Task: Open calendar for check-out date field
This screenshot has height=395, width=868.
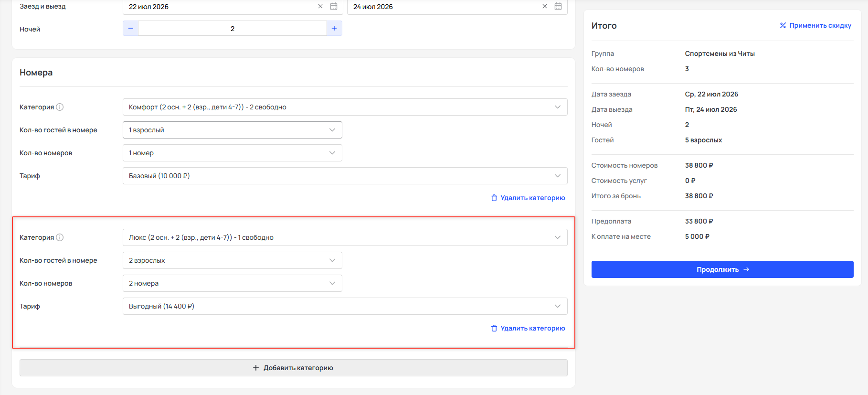Action: coord(558,7)
